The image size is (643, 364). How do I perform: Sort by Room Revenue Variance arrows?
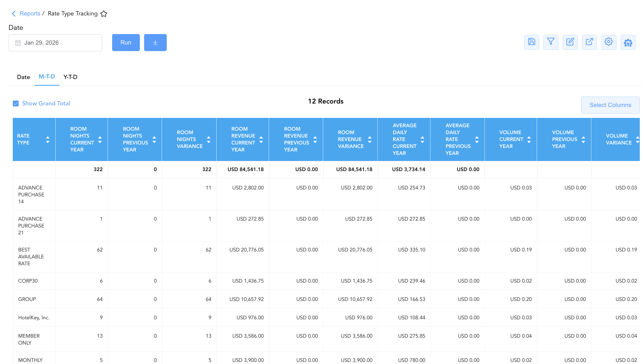370,139
